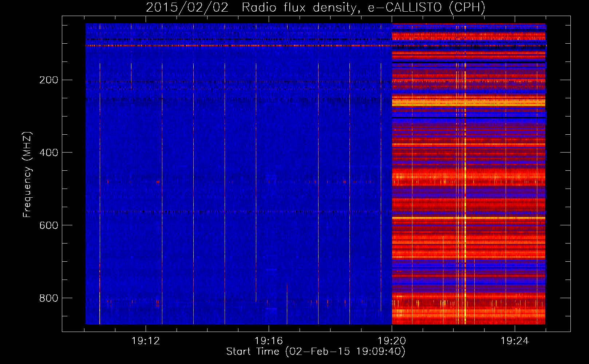Image resolution: width=589 pixels, height=364 pixels.
Task: Click the 800 frequency tick label
Action: (49, 298)
